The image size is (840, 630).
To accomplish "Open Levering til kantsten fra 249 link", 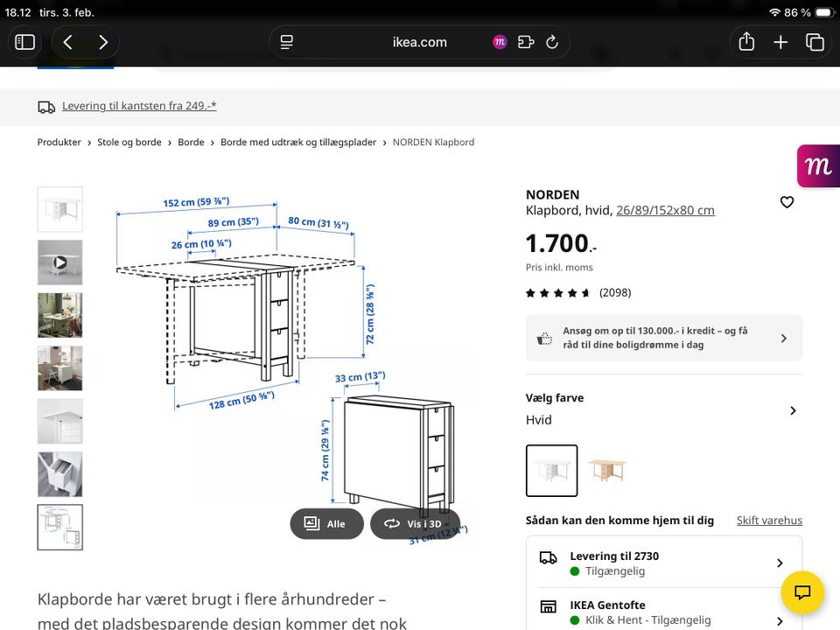I will pyautogui.click(x=139, y=106).
